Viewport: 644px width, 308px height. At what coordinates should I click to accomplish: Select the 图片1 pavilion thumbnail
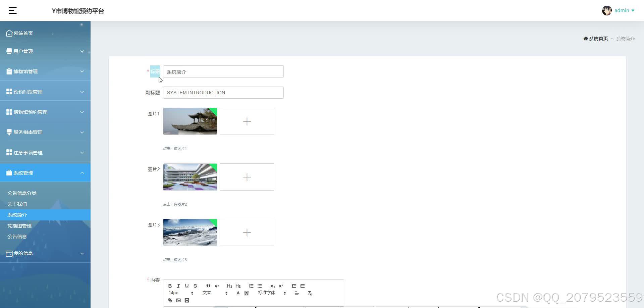coord(190,121)
